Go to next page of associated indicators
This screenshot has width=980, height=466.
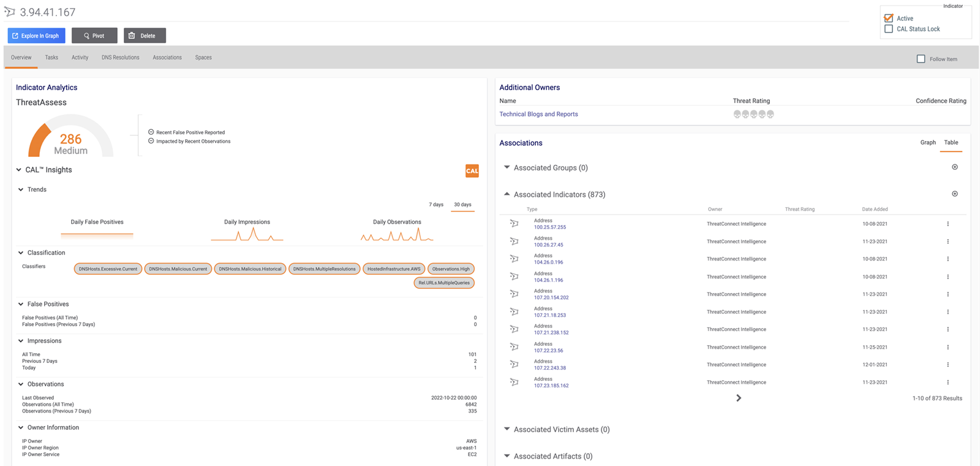(x=739, y=398)
